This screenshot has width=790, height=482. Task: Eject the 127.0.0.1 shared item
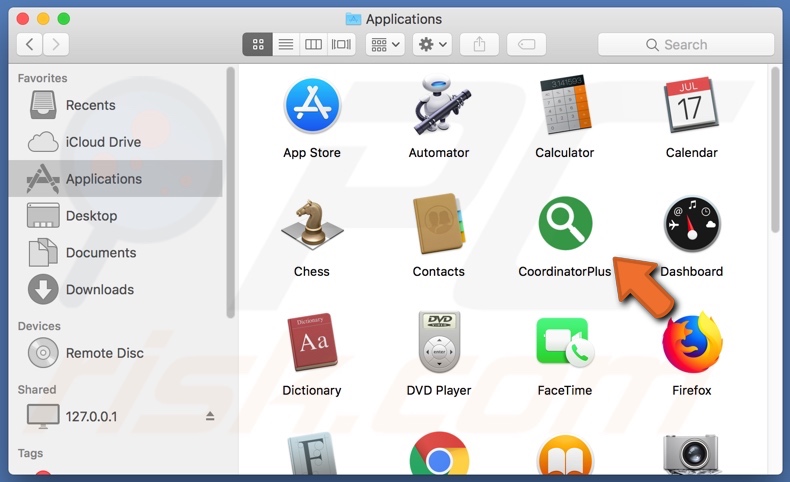tap(210, 416)
